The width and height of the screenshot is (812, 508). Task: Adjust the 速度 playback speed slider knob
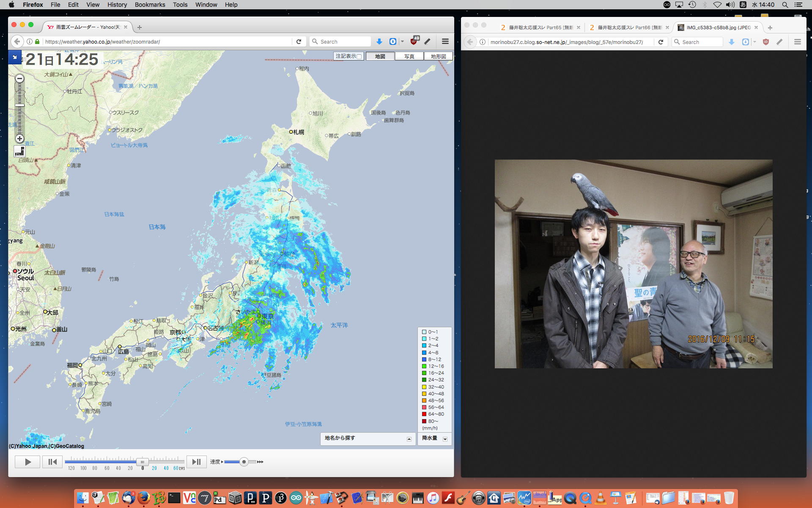click(244, 462)
